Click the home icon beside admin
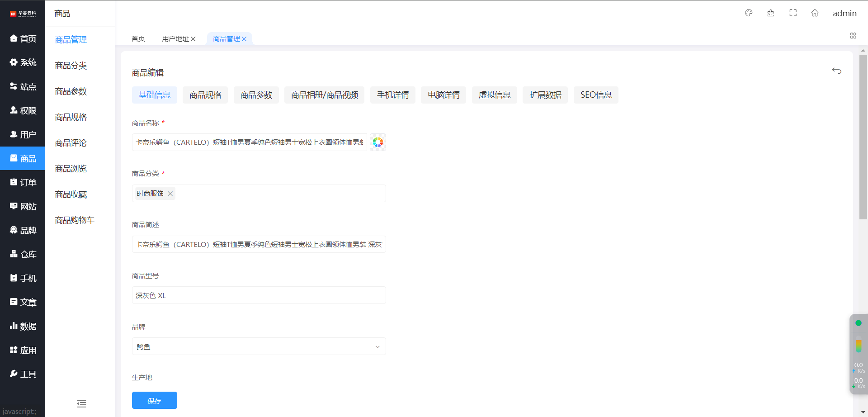The image size is (868, 417). 815,13
